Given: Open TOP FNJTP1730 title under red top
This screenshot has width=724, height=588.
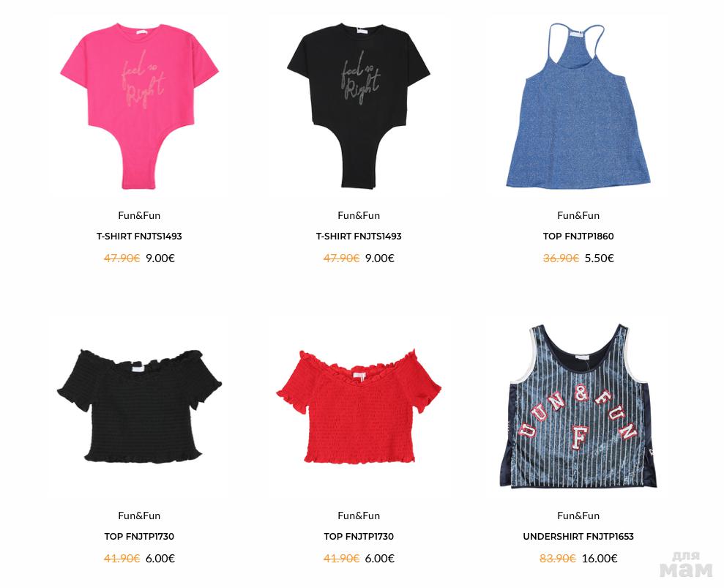Looking at the screenshot, I should (358, 536).
